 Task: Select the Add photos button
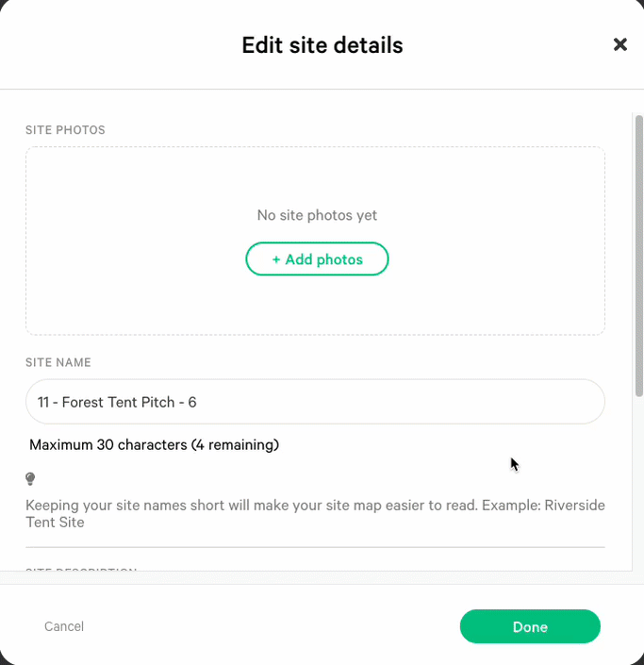tap(317, 258)
